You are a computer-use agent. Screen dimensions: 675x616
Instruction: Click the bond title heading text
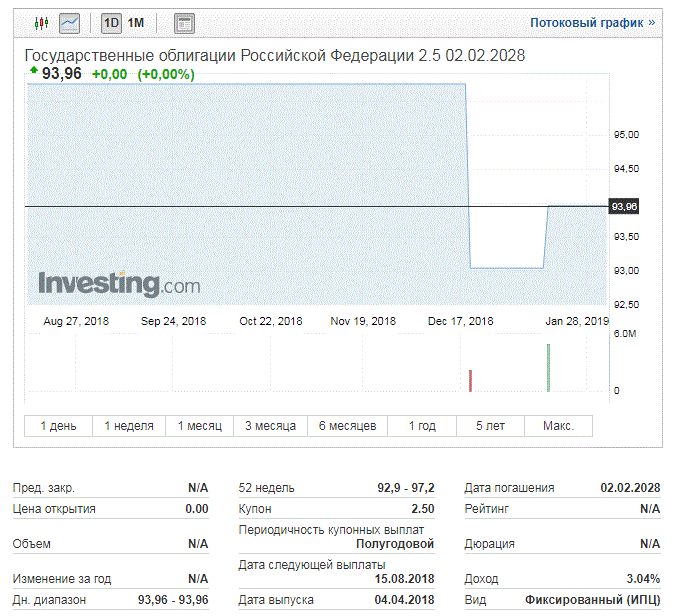[x=274, y=56]
